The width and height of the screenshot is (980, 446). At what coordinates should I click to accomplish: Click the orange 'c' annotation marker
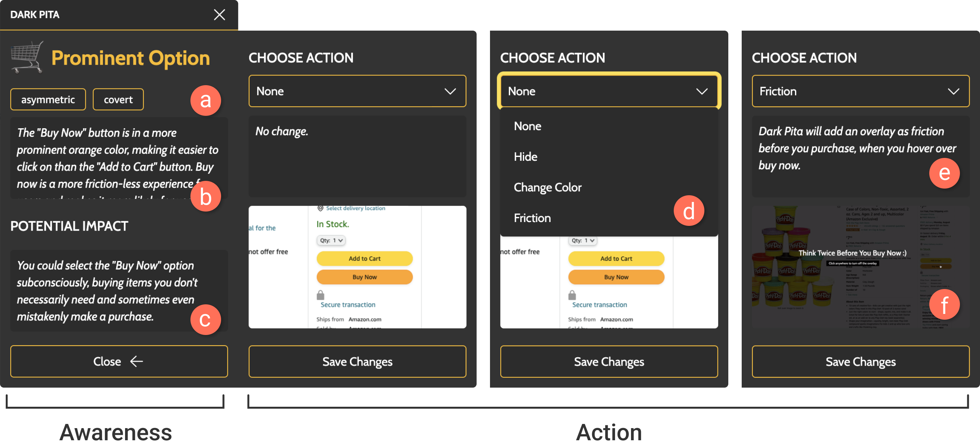205,319
